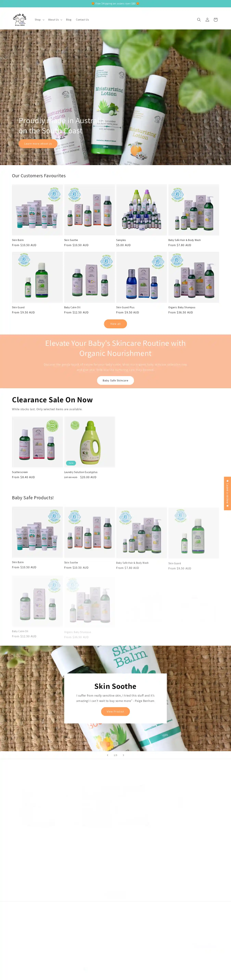Click the View all button
Screen dimensions: 231x980
[x=115, y=324]
